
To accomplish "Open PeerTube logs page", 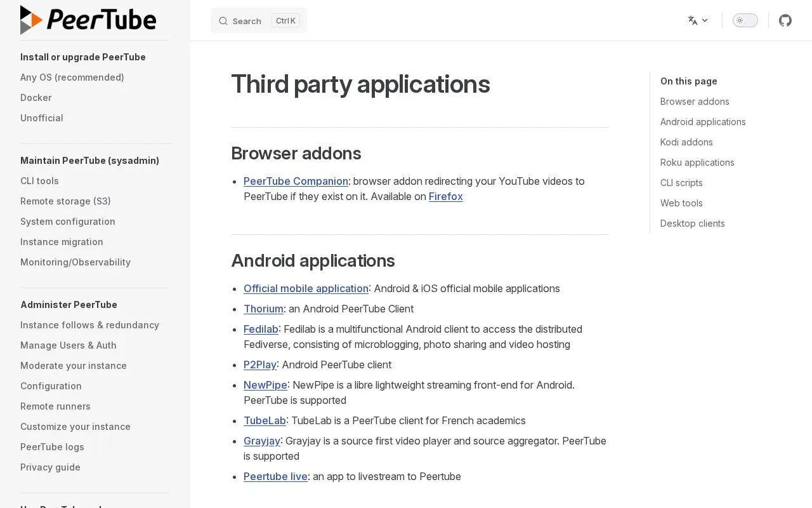I will click(x=52, y=447).
